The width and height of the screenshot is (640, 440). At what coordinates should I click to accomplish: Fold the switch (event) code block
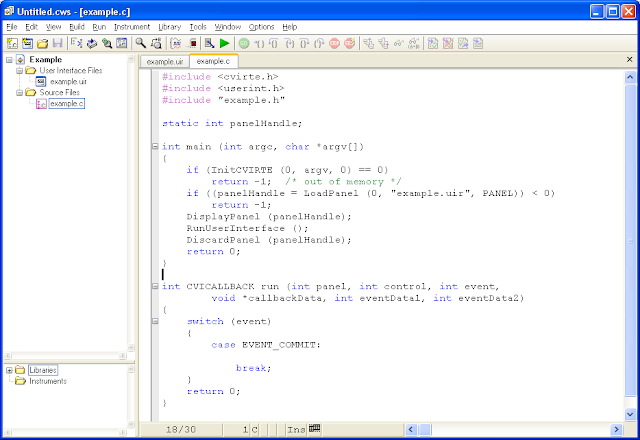(155, 321)
